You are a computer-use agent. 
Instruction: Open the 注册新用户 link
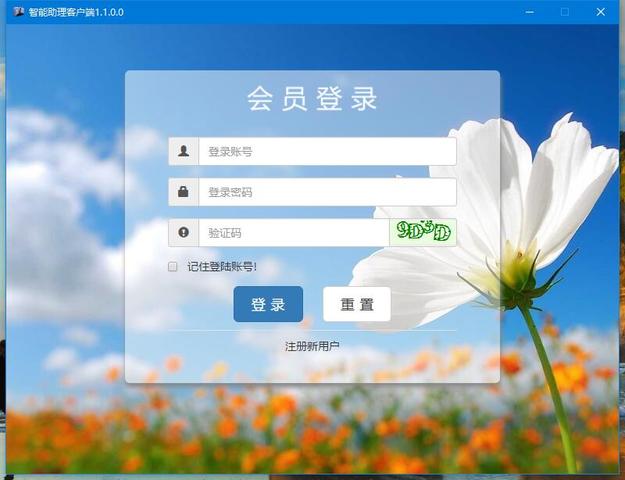coord(312,346)
